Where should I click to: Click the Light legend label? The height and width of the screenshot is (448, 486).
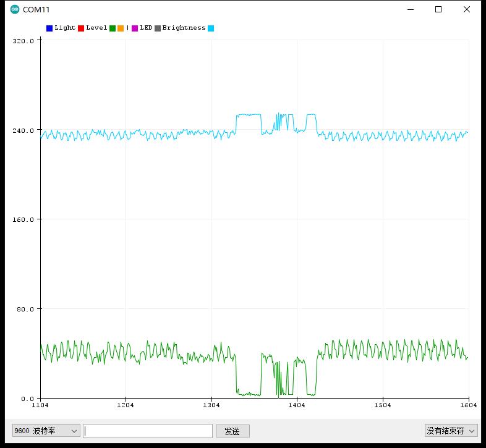[65, 28]
